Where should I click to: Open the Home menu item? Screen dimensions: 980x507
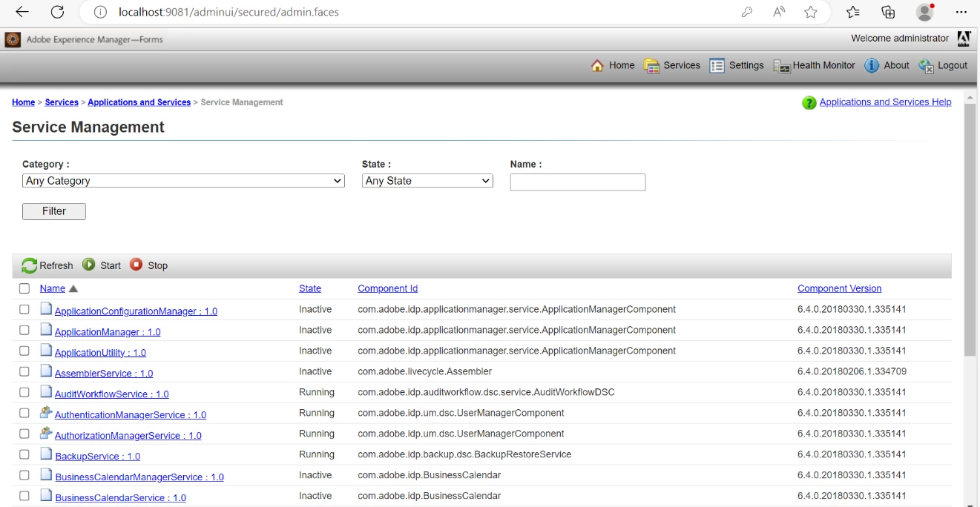[x=622, y=65]
